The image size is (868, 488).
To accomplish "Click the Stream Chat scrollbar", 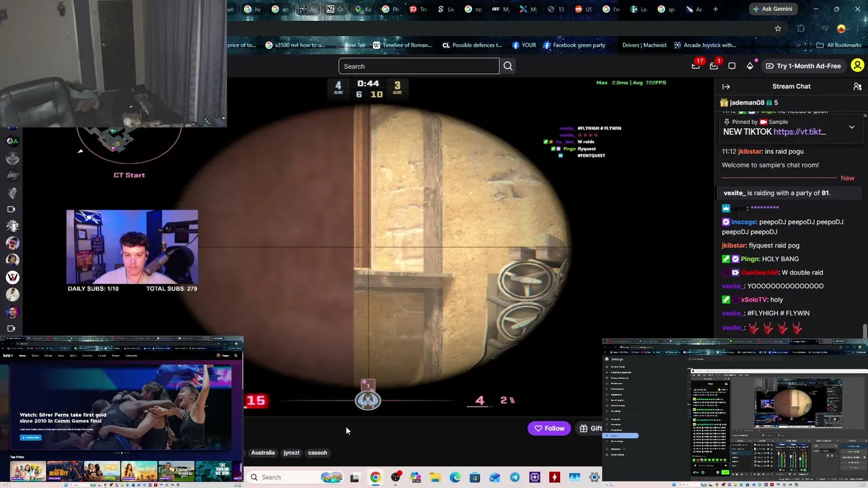I will coord(865,331).
